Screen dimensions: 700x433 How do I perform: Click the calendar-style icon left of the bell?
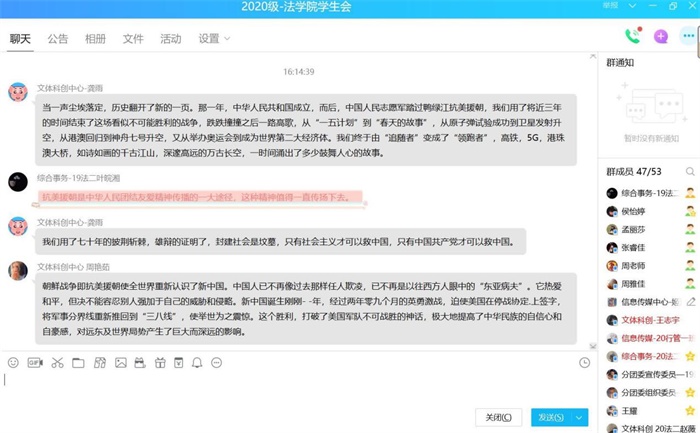tap(179, 363)
